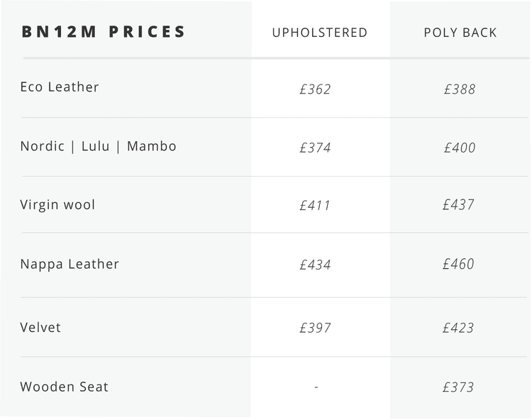Click the Virgin wool row label
The width and height of the screenshot is (532, 420).
point(57,205)
